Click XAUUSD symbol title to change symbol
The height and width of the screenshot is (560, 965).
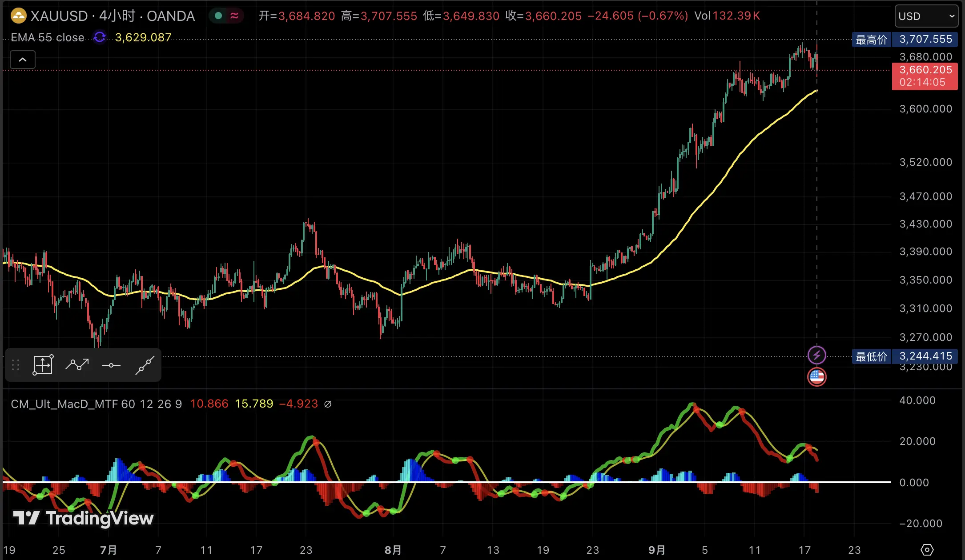pyautogui.click(x=59, y=16)
